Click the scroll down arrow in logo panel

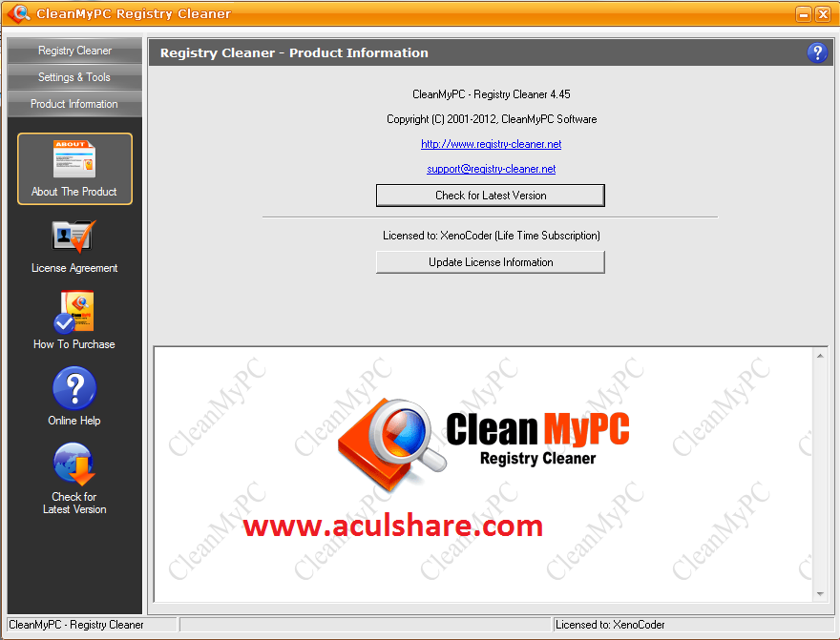click(820, 594)
